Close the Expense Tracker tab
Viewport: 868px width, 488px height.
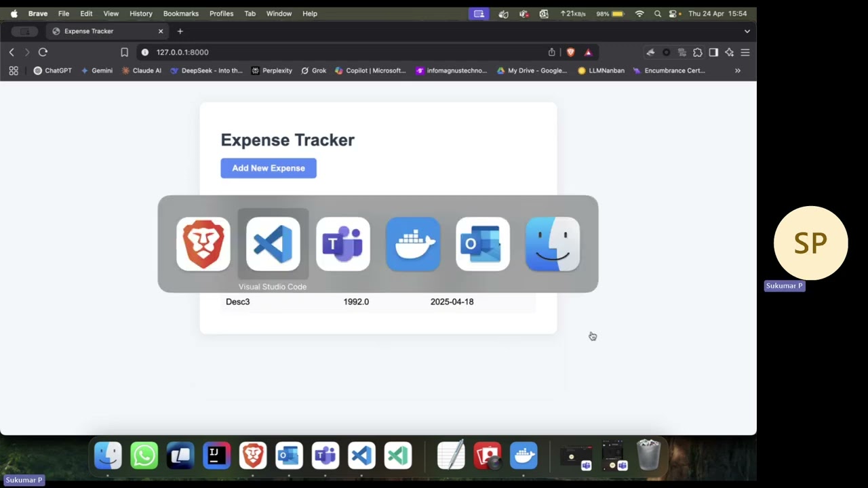pos(161,31)
